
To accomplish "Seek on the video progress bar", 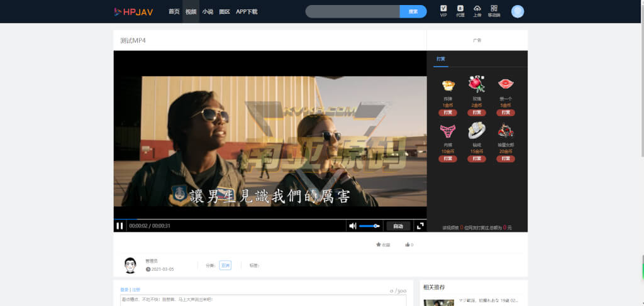I will click(270, 219).
